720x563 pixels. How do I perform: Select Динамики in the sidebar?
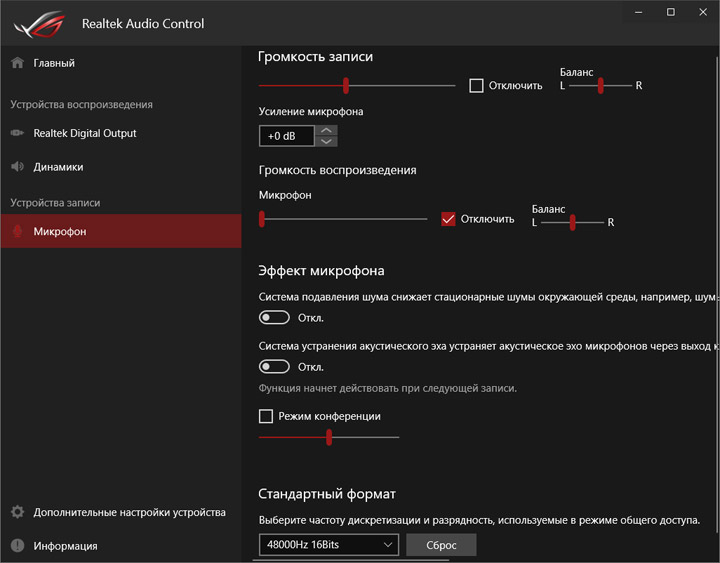(x=58, y=167)
